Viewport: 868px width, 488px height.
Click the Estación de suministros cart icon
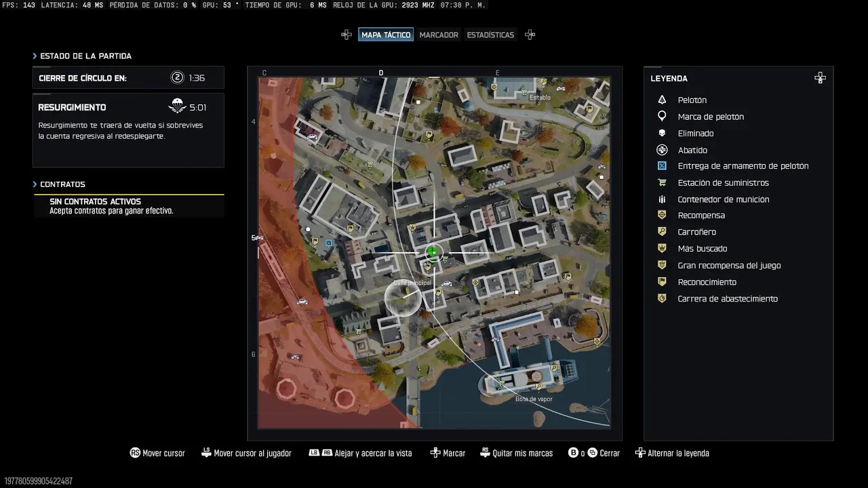click(662, 182)
